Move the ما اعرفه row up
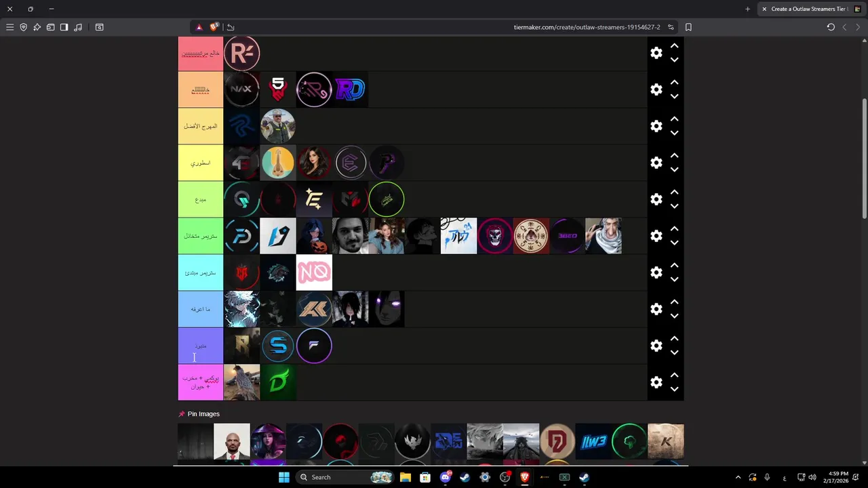Viewport: 868px width, 488px height. 674,302
